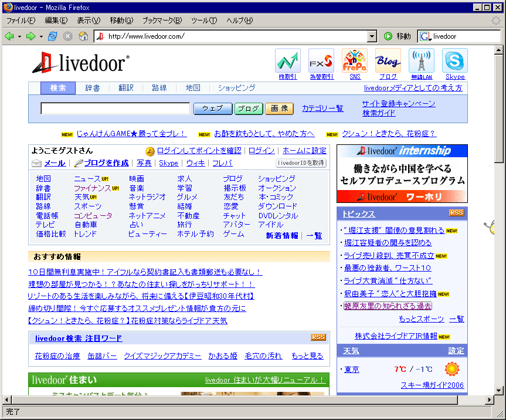
Task: Open the ログイン link
Action: click(x=262, y=151)
